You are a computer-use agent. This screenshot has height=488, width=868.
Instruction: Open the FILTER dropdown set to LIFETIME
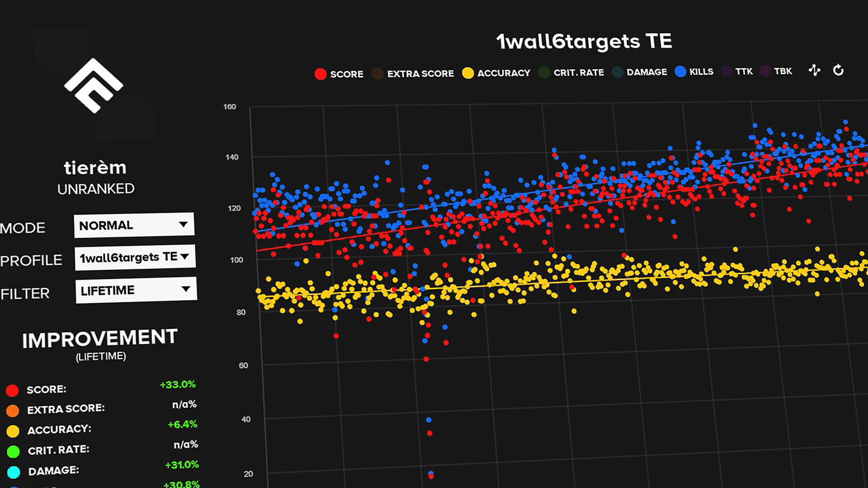[136, 290]
